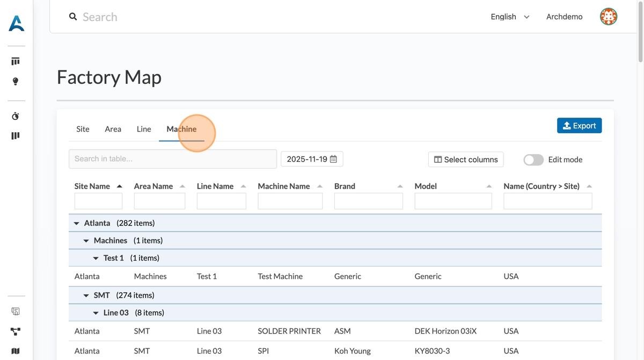Click the Search in table field
Viewport: 644px width, 360px height.
[x=172, y=159]
